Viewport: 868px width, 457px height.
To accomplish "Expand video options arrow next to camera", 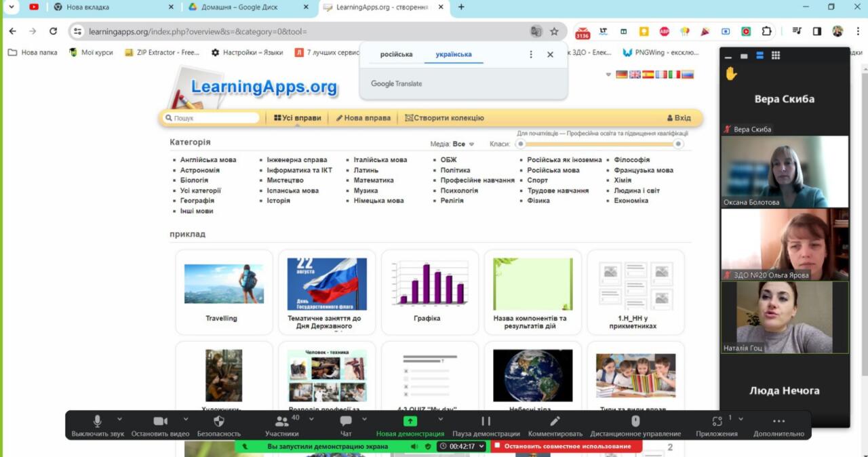I will click(x=186, y=419).
